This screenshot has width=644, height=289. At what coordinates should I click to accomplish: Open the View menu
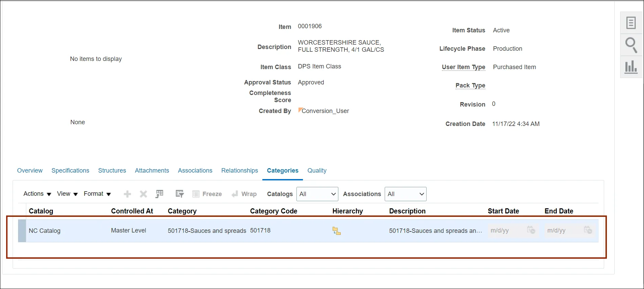click(67, 194)
